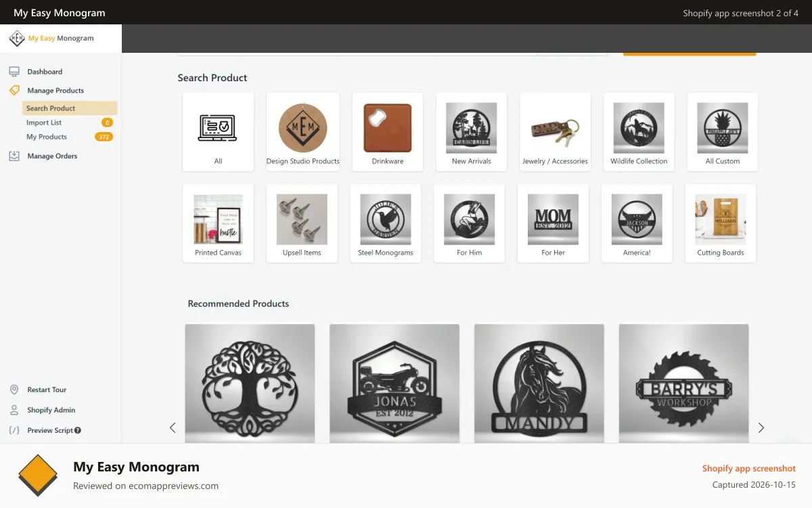
Task: Click the Import List count badge 0
Action: pos(107,123)
